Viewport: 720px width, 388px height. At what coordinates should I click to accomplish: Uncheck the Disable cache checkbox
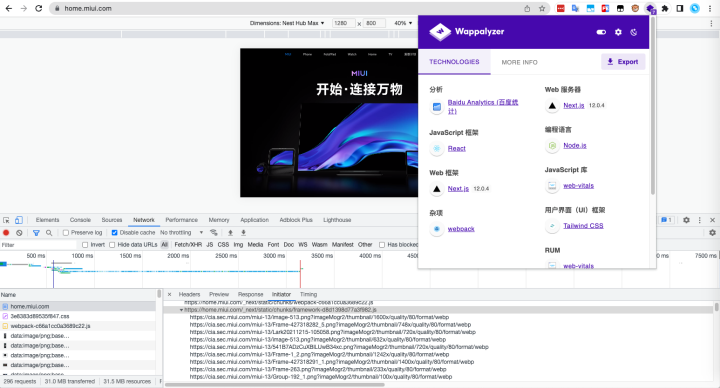[114, 233]
